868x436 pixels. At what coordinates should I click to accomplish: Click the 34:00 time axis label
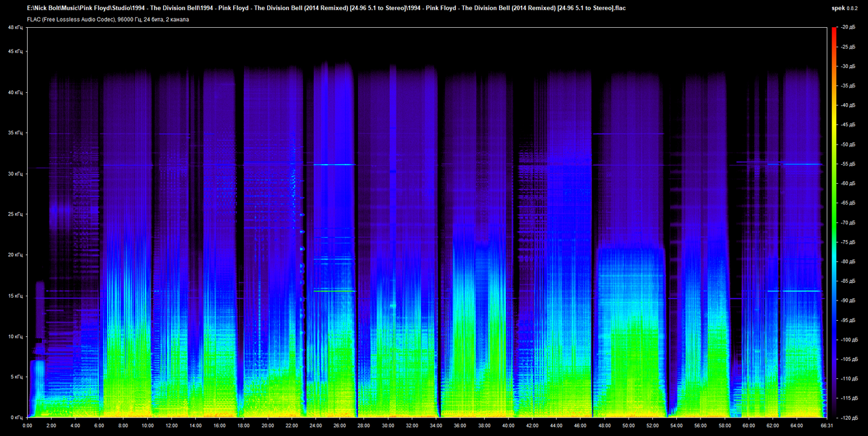[435, 426]
